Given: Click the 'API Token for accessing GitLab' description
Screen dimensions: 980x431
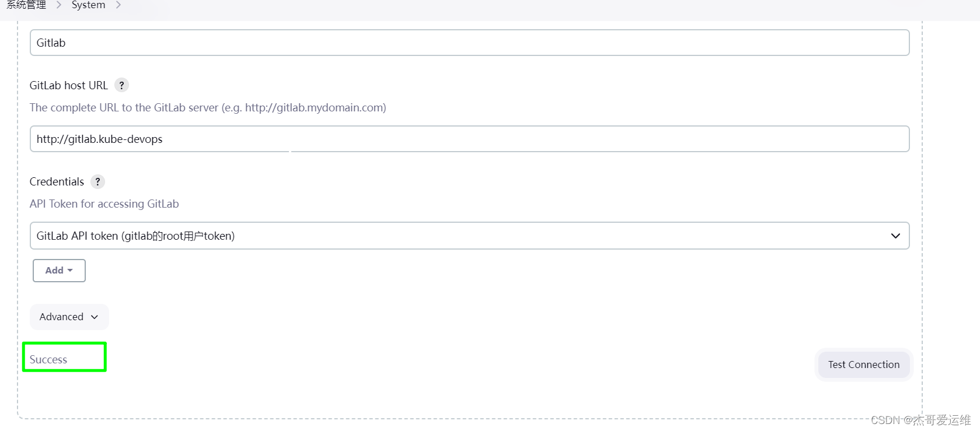Looking at the screenshot, I should (104, 204).
